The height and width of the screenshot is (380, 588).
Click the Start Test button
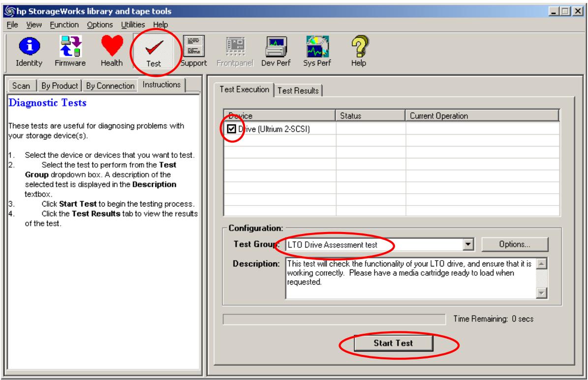393,343
